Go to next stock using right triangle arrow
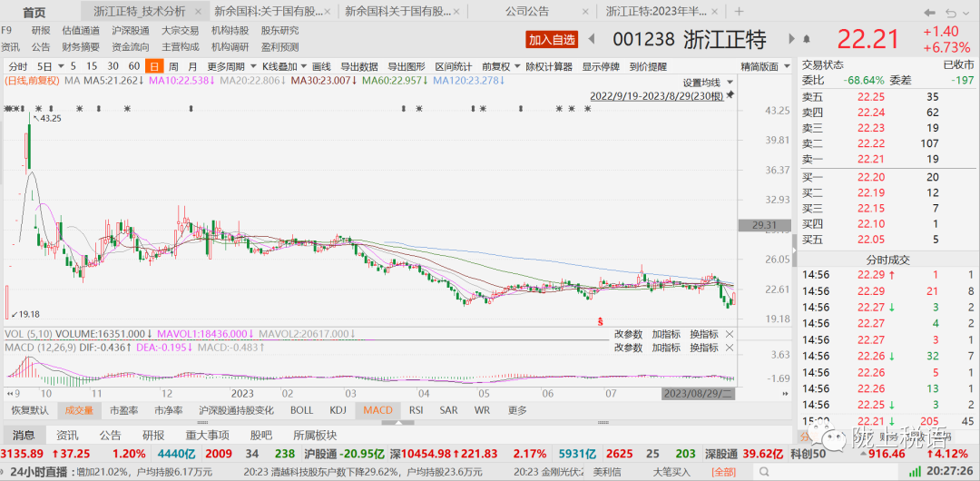 pos(792,39)
